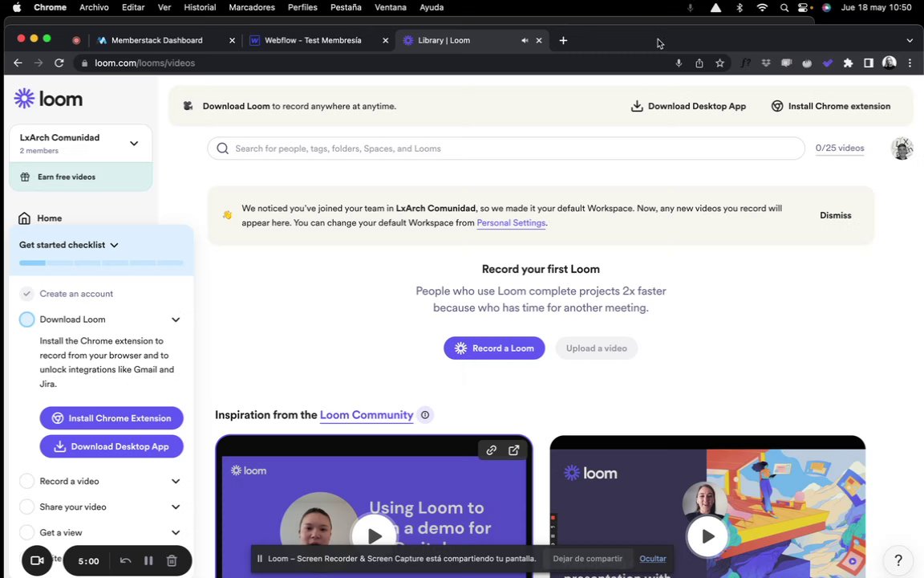This screenshot has width=924, height=578.
Task: Toggle Get a view checklist circle
Action: point(26,532)
